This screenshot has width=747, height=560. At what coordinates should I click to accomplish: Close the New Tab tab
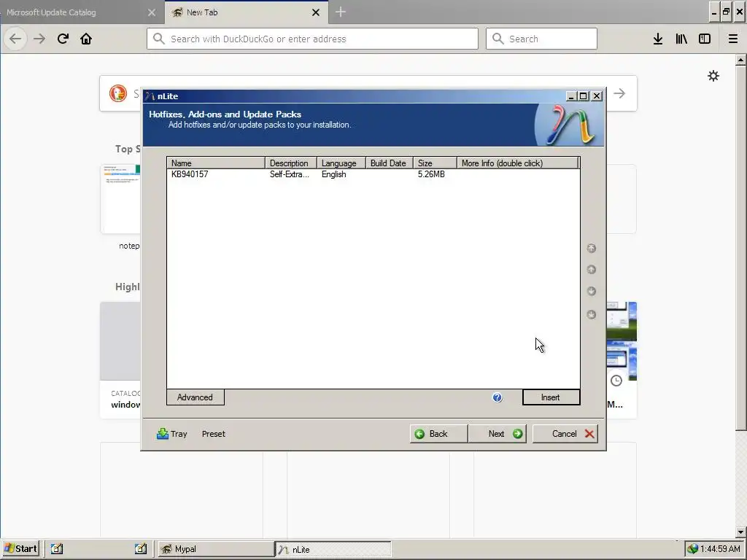point(316,12)
